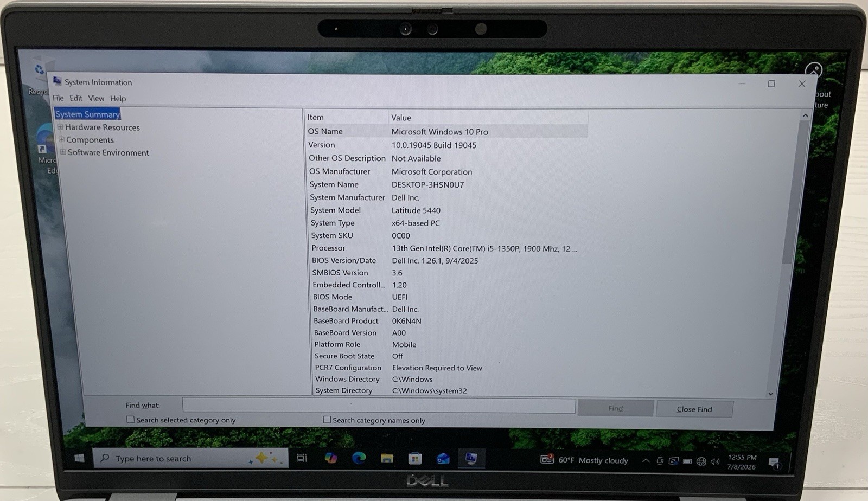This screenshot has width=868, height=501.
Task: Select the Other OS Description row
Action: pos(447,158)
